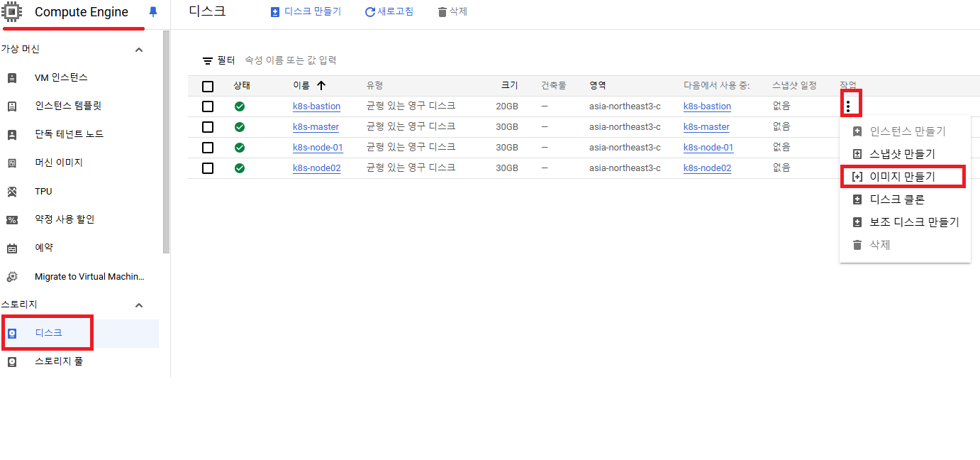Click the 20GB size cell for k8s-bastion
Viewport: 980px width, 460px height.
point(507,106)
